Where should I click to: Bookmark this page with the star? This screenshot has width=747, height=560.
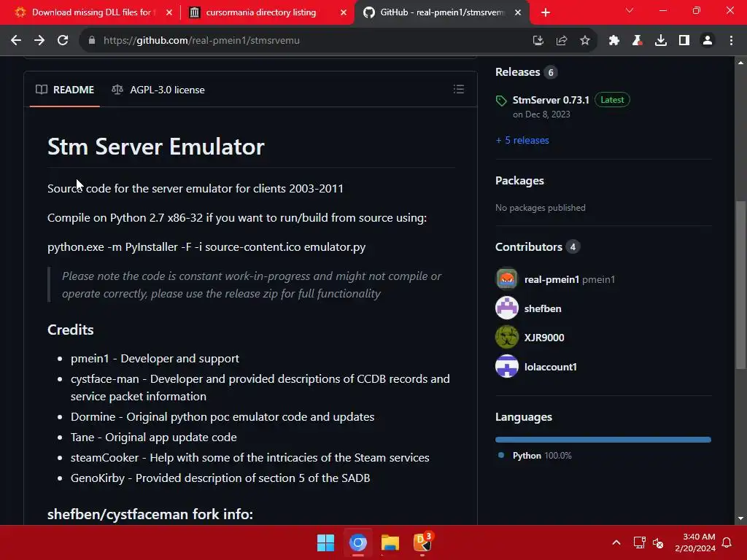click(585, 41)
